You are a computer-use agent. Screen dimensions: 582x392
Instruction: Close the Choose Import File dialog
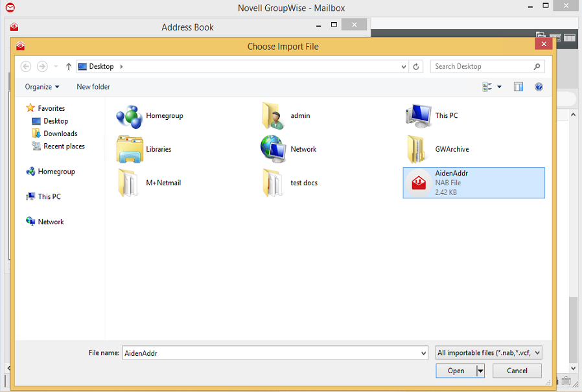[543, 44]
